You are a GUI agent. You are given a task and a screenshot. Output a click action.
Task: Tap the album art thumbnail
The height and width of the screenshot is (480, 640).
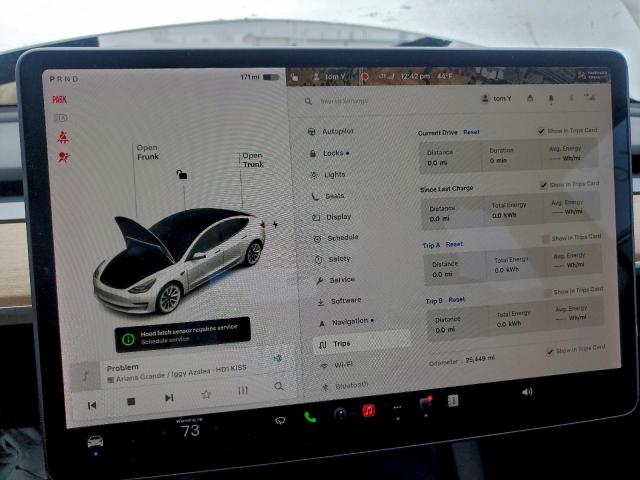(85, 376)
